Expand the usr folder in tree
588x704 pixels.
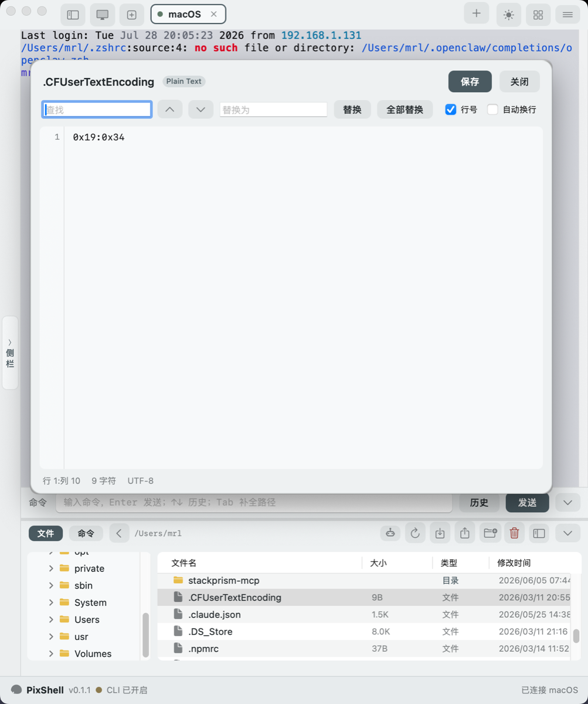(51, 637)
